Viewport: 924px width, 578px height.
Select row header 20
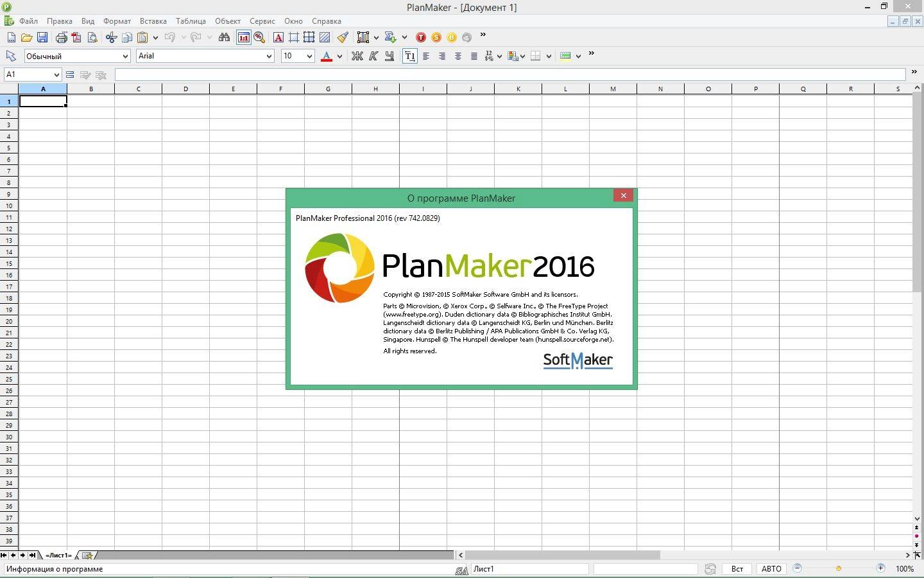[9, 321]
